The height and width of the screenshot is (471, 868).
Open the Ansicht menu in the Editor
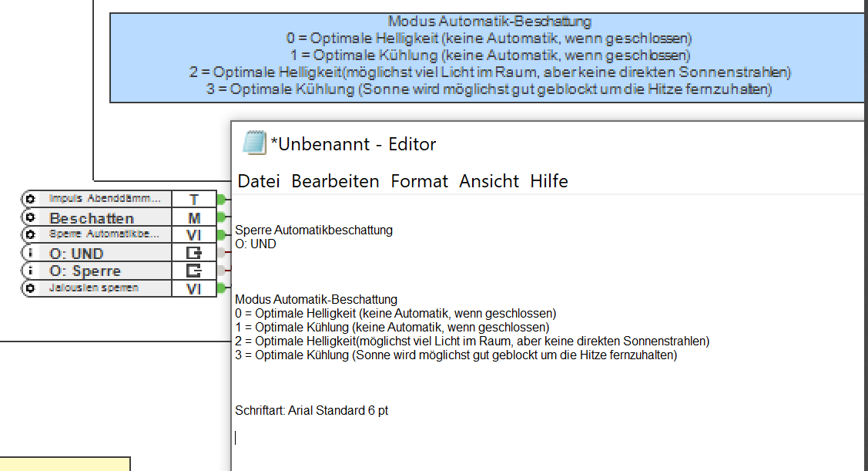click(488, 181)
